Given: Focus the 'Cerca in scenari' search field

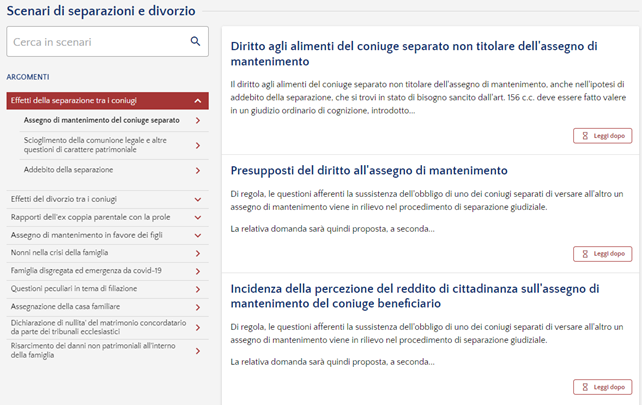Looking at the screenshot, I should 107,42.
